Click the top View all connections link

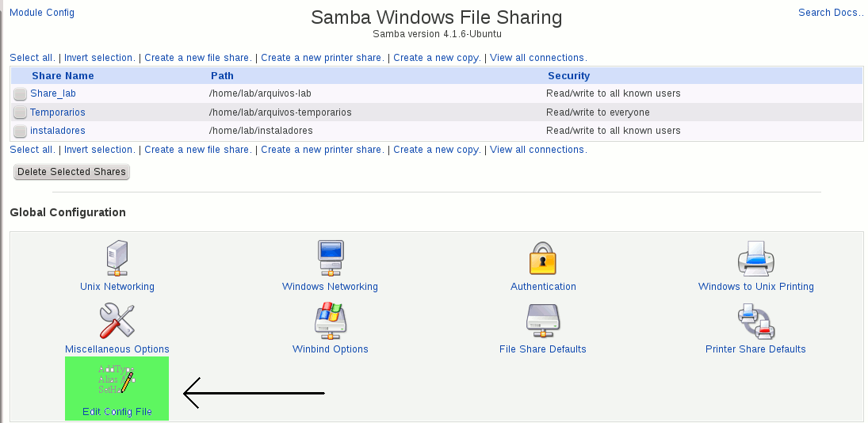pyautogui.click(x=538, y=58)
